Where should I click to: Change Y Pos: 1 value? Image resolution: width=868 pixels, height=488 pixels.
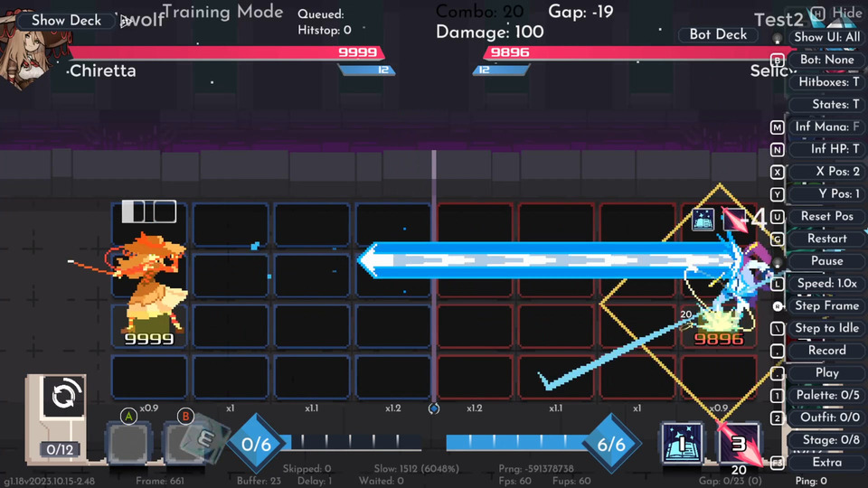827,193
